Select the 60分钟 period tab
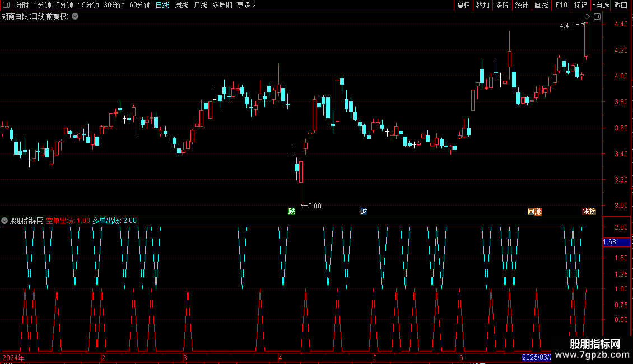Image resolution: width=633 pixels, height=364 pixels. [140, 5]
